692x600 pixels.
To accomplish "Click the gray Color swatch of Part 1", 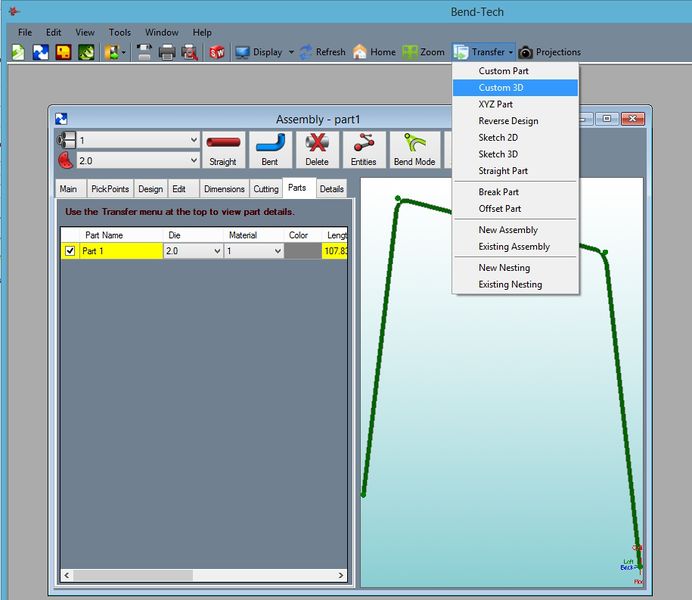I will pyautogui.click(x=303, y=251).
